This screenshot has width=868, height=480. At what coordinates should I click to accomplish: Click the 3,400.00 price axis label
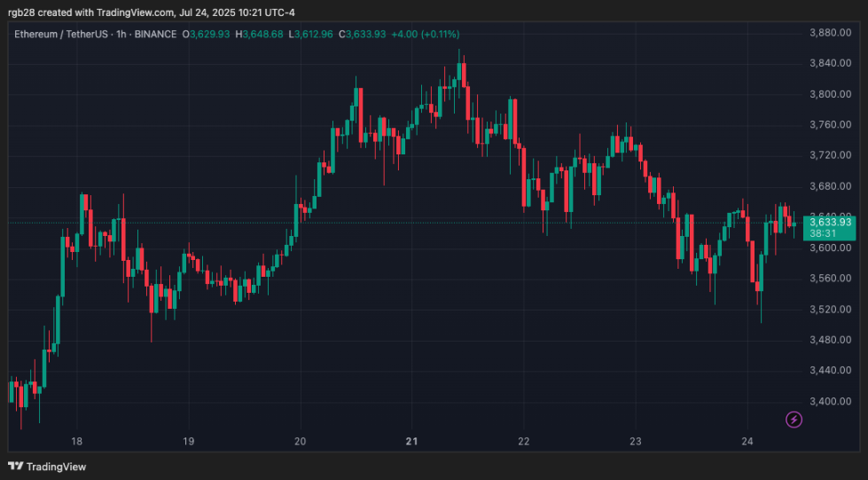[x=829, y=401]
